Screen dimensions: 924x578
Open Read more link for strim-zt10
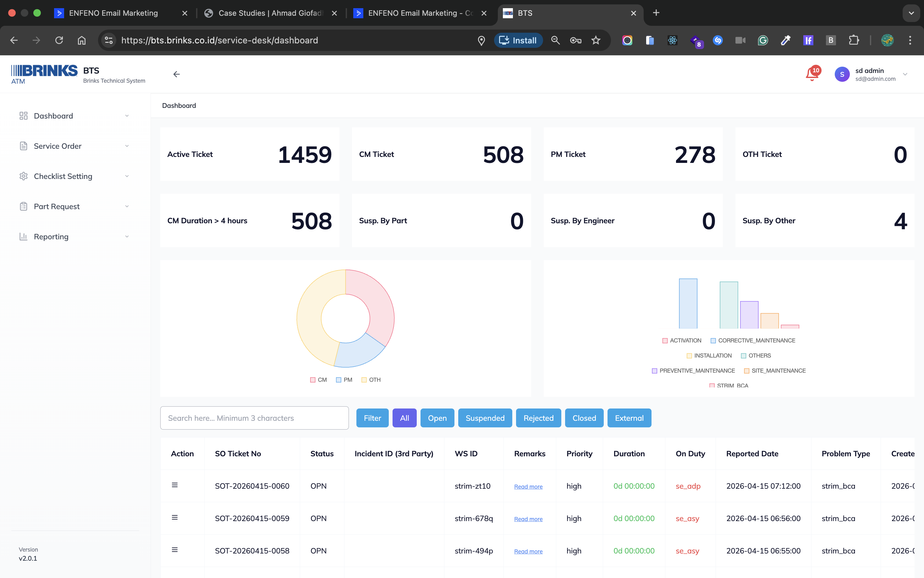point(528,486)
